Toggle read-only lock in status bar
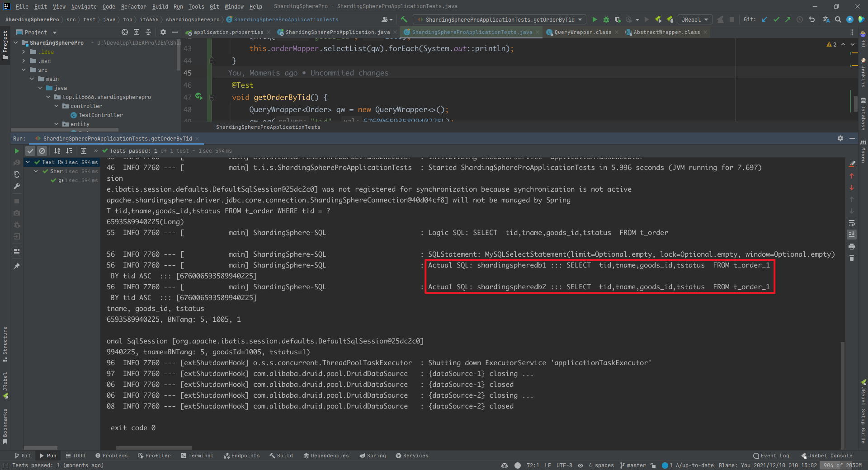This screenshot has height=470, width=868. pos(653,465)
